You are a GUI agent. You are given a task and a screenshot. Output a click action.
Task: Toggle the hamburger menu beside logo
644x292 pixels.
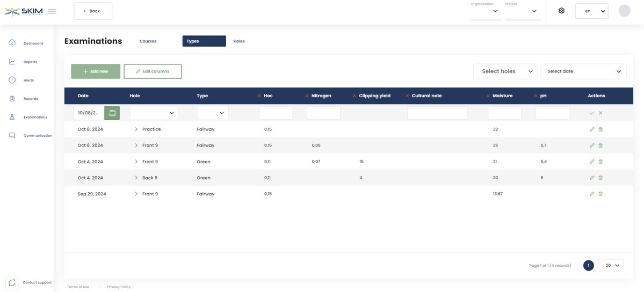(52, 11)
